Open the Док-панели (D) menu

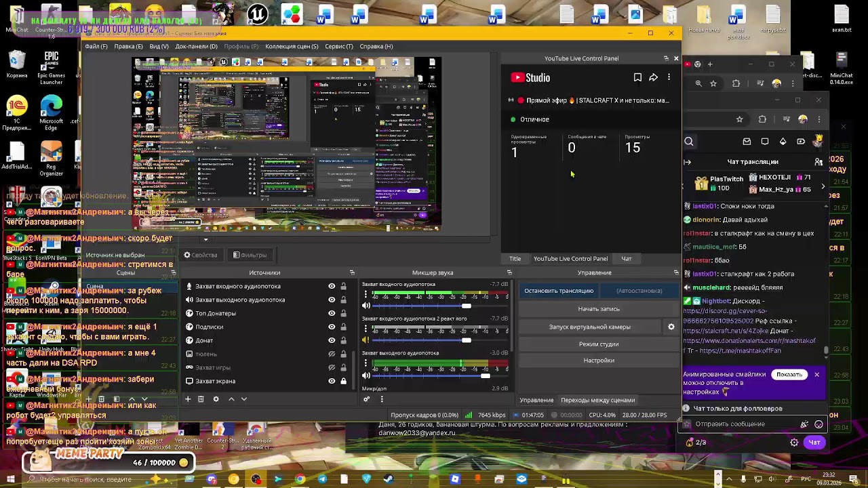click(196, 47)
